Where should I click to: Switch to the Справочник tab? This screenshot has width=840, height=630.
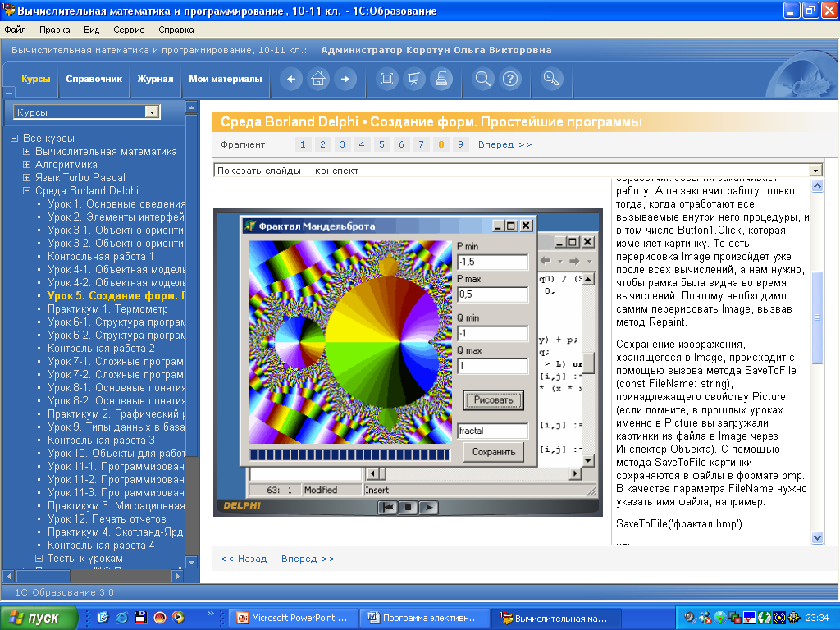coord(94,80)
